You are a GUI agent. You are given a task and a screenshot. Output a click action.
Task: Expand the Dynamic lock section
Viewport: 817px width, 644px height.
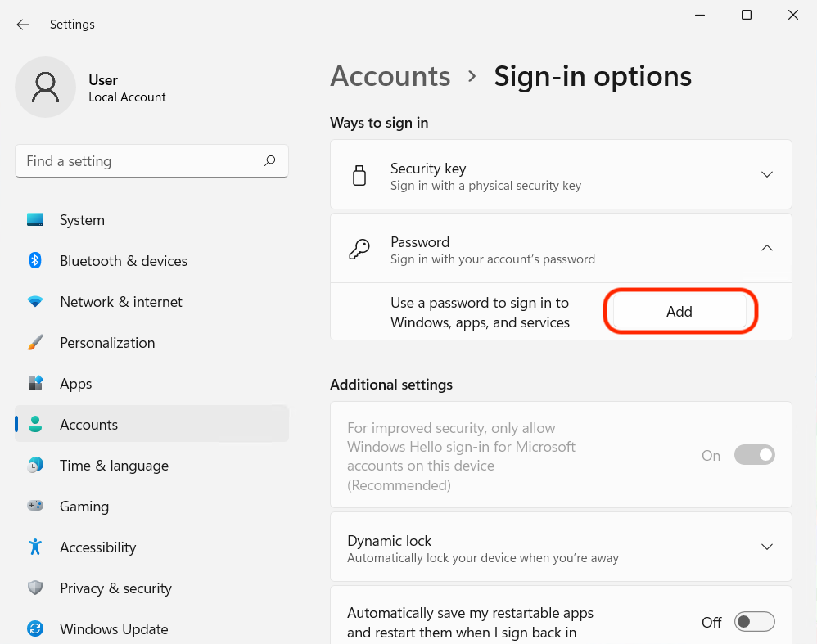[767, 547]
